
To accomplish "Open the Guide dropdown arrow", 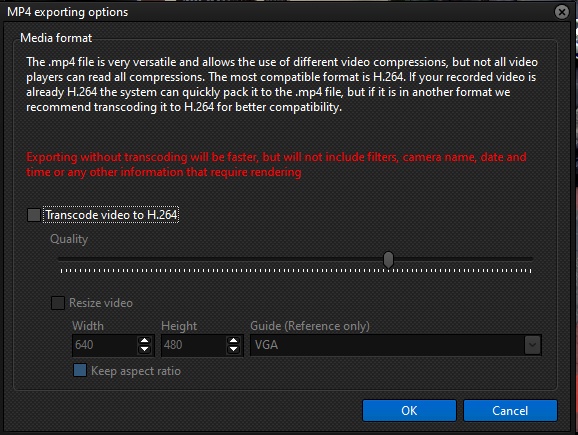I will coord(532,345).
